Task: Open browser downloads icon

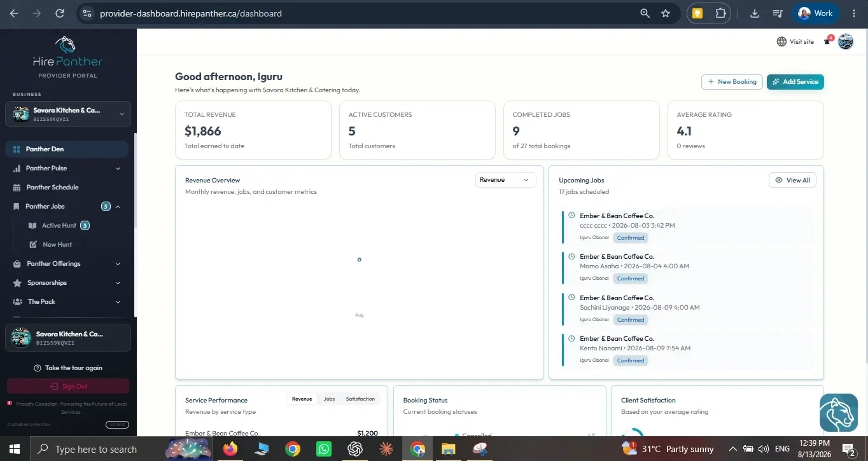Action: 755,13
